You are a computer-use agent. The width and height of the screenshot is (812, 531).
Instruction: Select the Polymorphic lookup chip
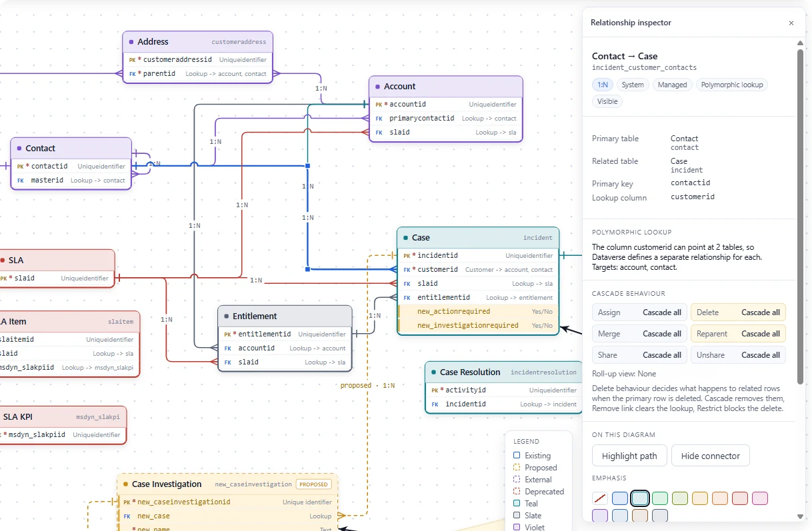732,85
